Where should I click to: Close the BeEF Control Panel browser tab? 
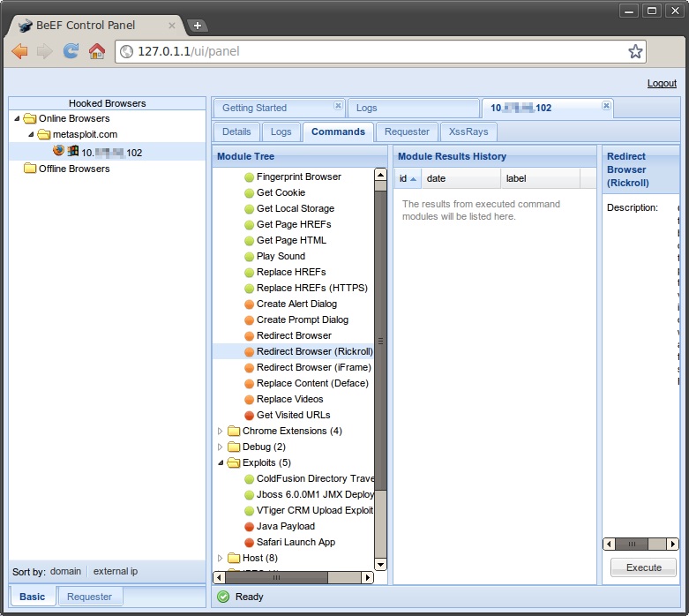point(172,26)
